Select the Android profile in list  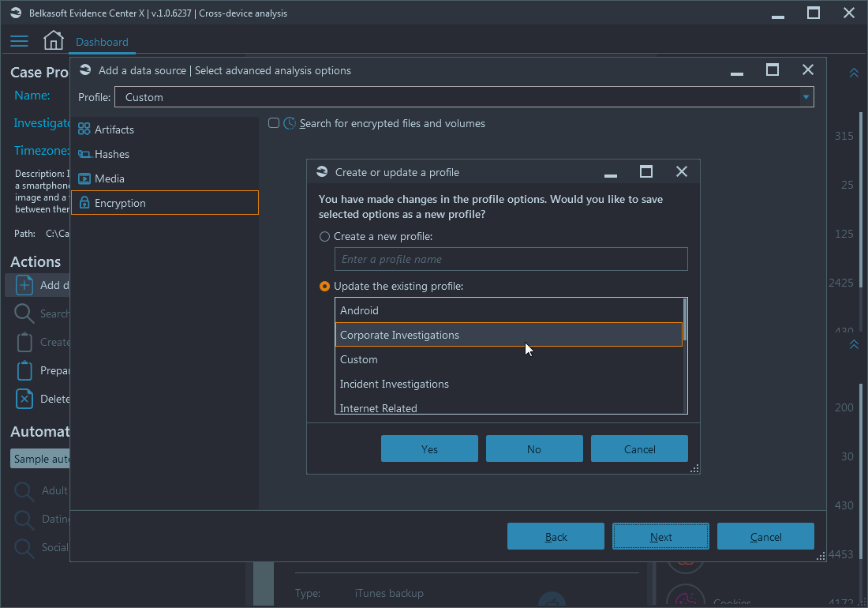tap(508, 310)
